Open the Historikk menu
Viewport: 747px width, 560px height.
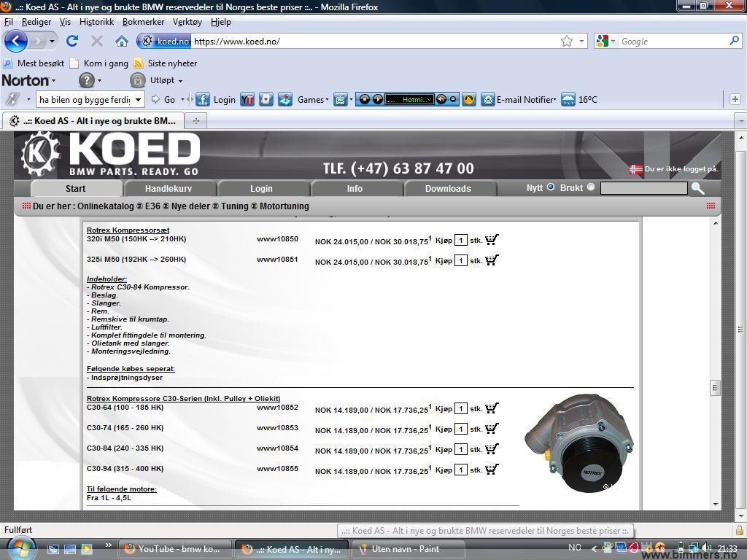click(97, 22)
